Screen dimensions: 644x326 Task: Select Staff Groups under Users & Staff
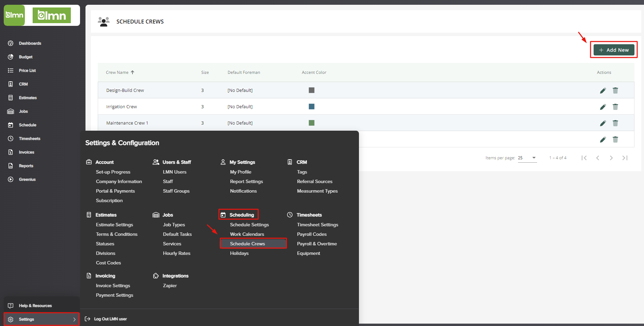point(176,191)
